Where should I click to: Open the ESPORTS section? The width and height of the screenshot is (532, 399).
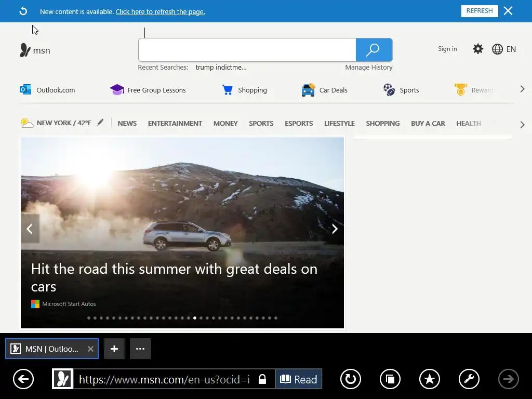(299, 124)
